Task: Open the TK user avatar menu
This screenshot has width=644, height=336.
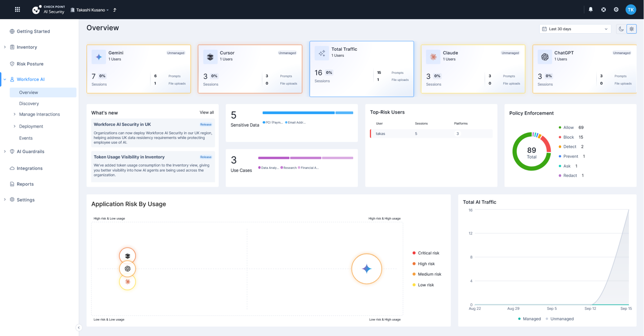Action: tap(630, 10)
